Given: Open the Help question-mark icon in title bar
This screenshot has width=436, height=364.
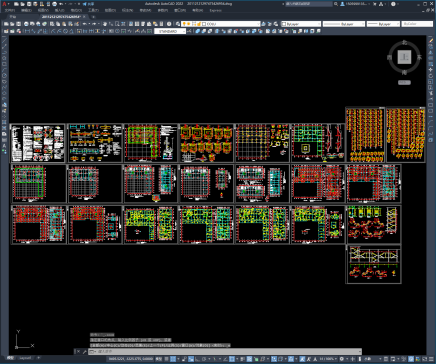Looking at the screenshot, I should (x=393, y=4).
